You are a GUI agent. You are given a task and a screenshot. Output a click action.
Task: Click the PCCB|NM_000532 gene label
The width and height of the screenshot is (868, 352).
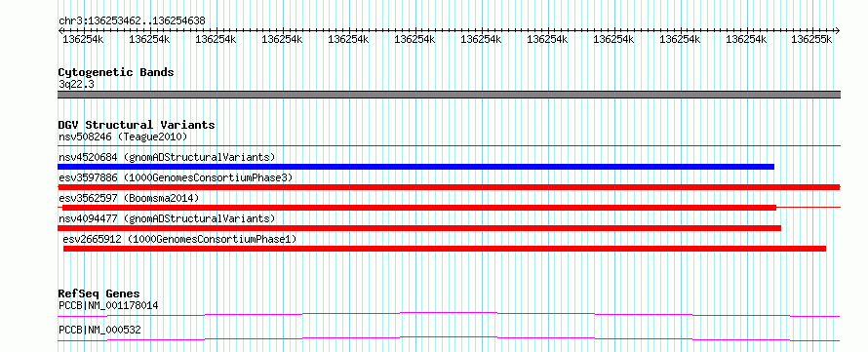(99, 330)
